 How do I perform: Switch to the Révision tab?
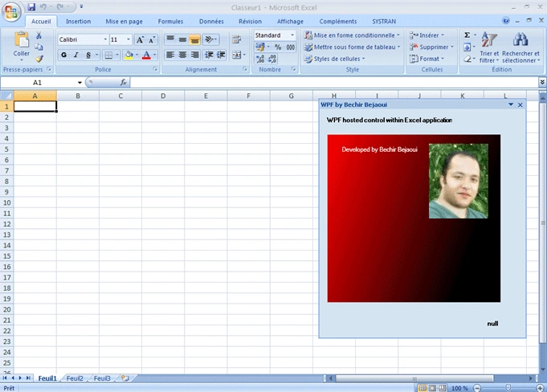point(250,21)
